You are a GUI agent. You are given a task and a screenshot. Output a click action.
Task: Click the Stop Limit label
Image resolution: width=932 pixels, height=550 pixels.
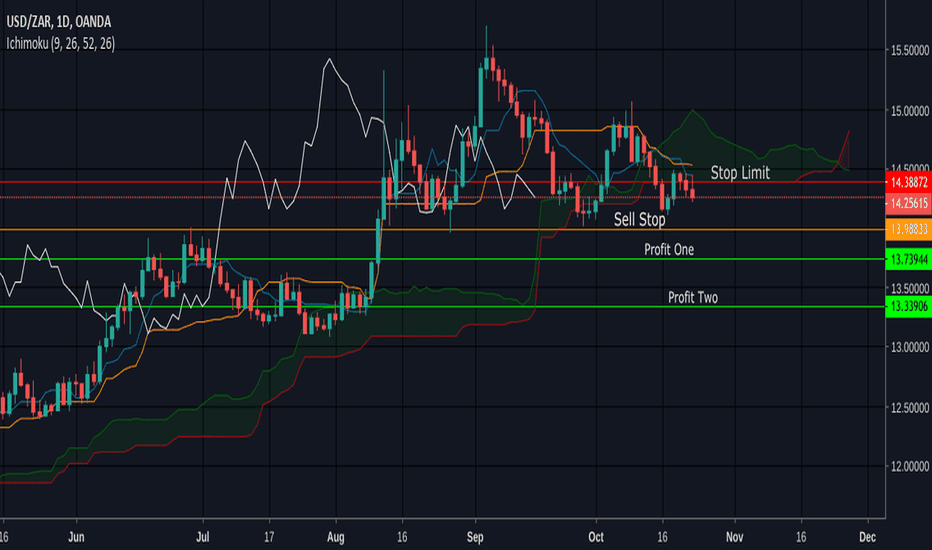(x=740, y=173)
